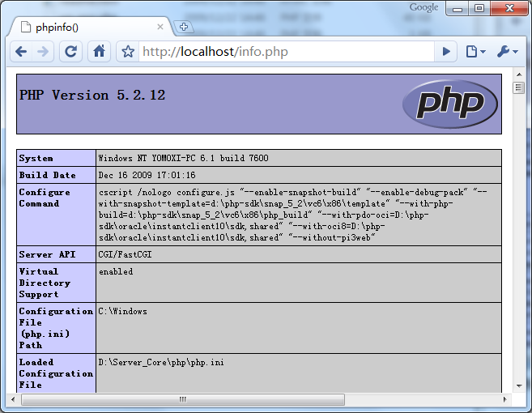Open a new tab with the plus button
The image size is (532, 413).
point(184,27)
